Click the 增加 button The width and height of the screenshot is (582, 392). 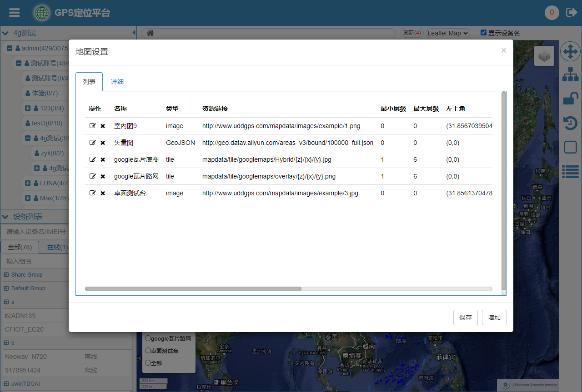pyautogui.click(x=494, y=318)
